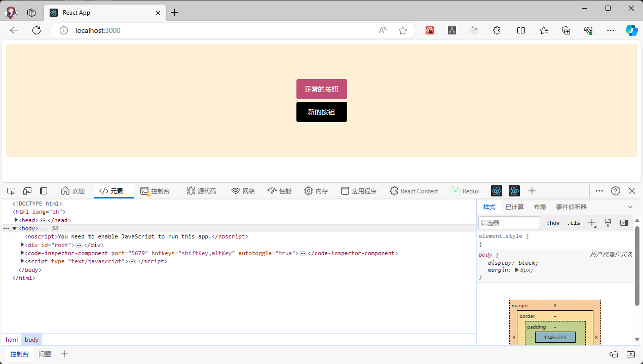Click the 正常的按钮 button
Screen dimensions: 643x364
point(321,89)
